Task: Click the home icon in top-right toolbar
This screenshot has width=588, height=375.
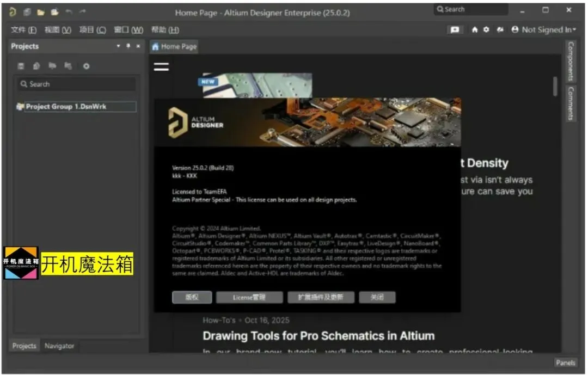Action: pos(475,29)
